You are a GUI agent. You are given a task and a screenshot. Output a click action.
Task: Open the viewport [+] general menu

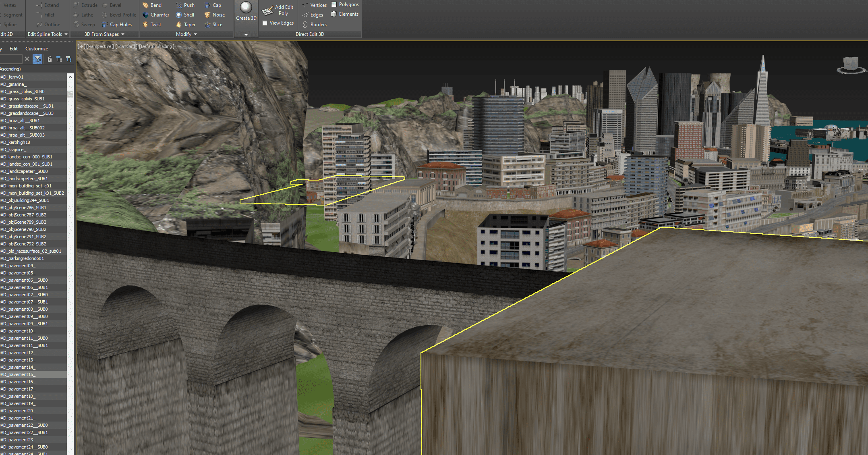click(x=82, y=47)
